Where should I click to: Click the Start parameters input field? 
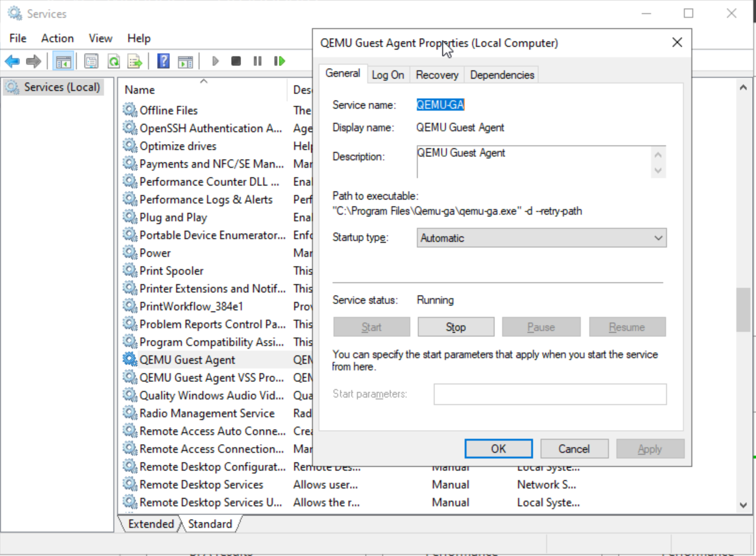tap(550, 394)
